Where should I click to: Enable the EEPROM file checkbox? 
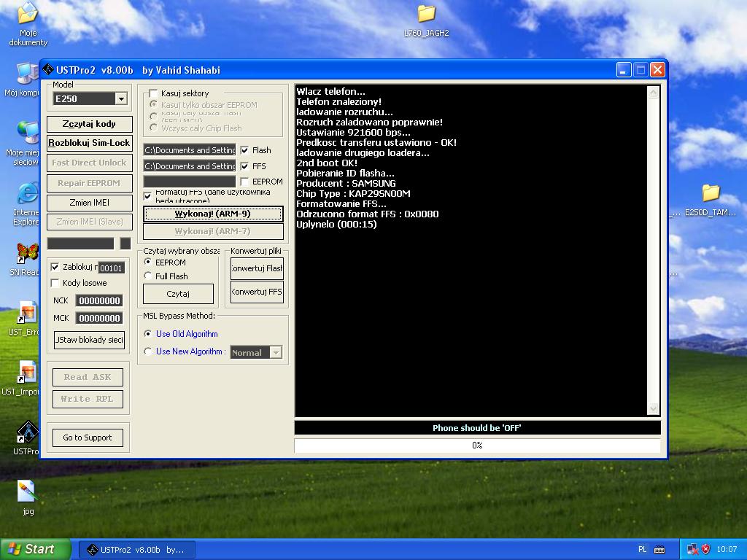point(245,182)
